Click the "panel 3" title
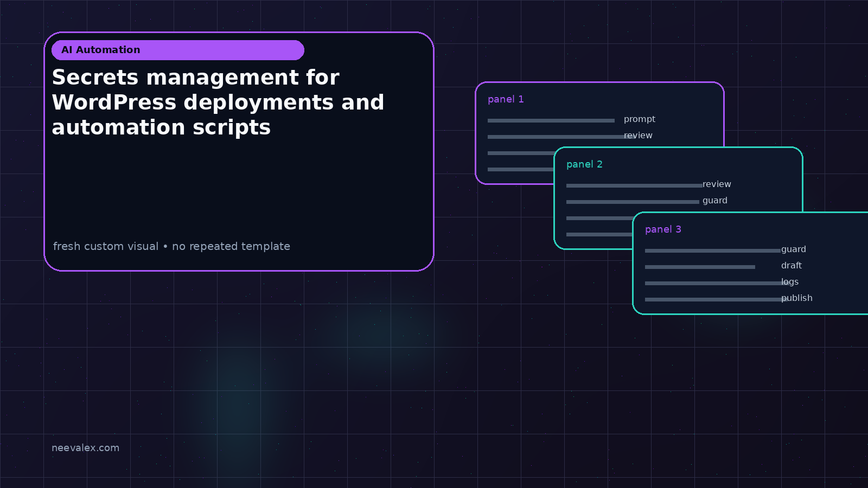This screenshot has height=488, width=868. pyautogui.click(x=663, y=229)
